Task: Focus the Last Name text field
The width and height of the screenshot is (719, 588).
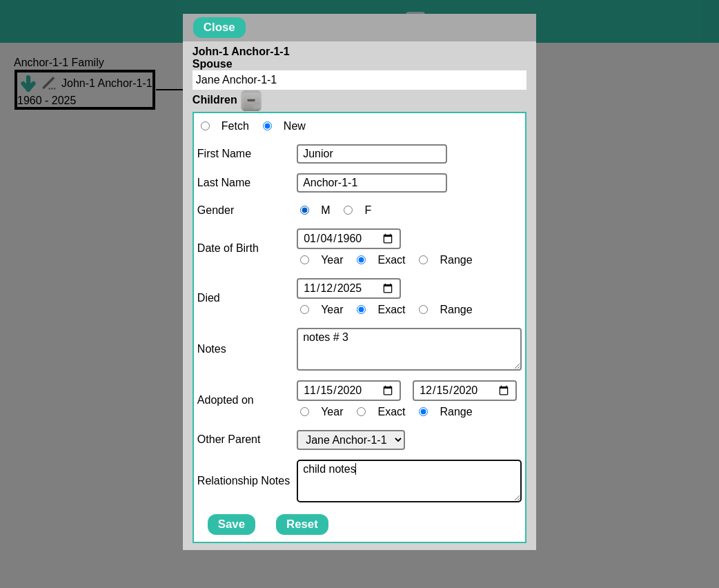Action: 371,183
